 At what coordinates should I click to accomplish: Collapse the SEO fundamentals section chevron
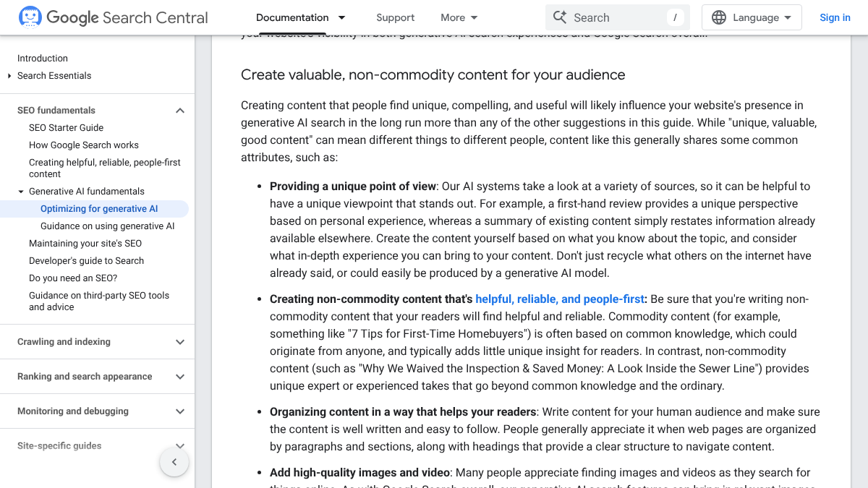coord(180,111)
